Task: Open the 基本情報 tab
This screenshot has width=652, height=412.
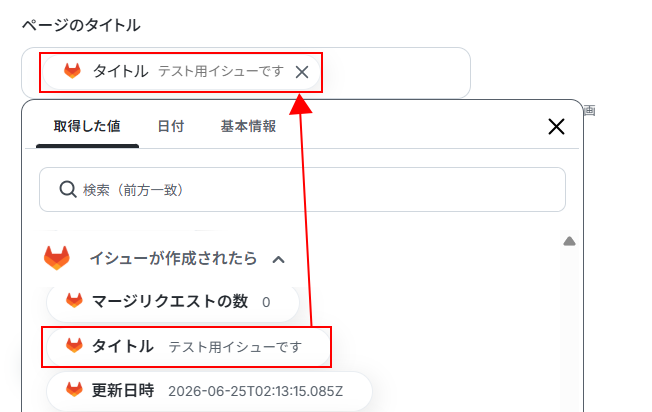Action: pos(248,126)
